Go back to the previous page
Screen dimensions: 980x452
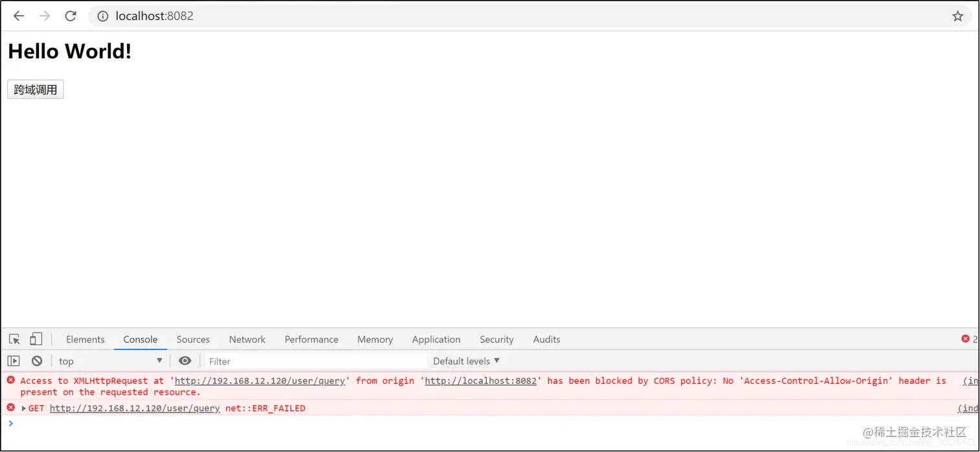click(19, 16)
